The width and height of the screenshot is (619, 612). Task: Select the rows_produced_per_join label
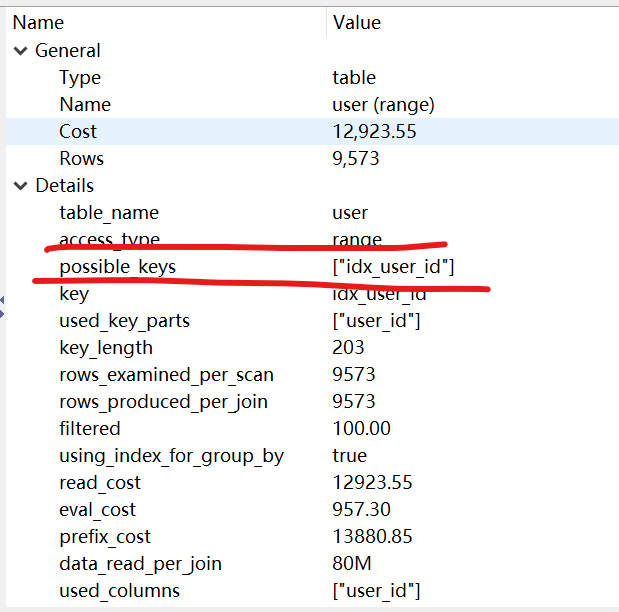pos(163,403)
